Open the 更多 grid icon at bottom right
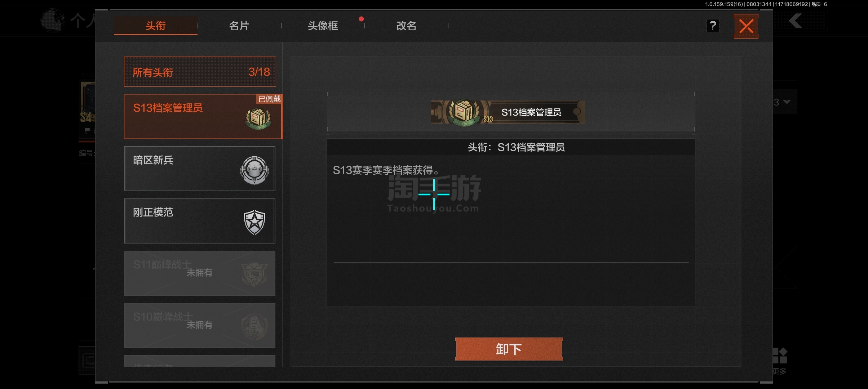The image size is (868, 389). (x=780, y=356)
